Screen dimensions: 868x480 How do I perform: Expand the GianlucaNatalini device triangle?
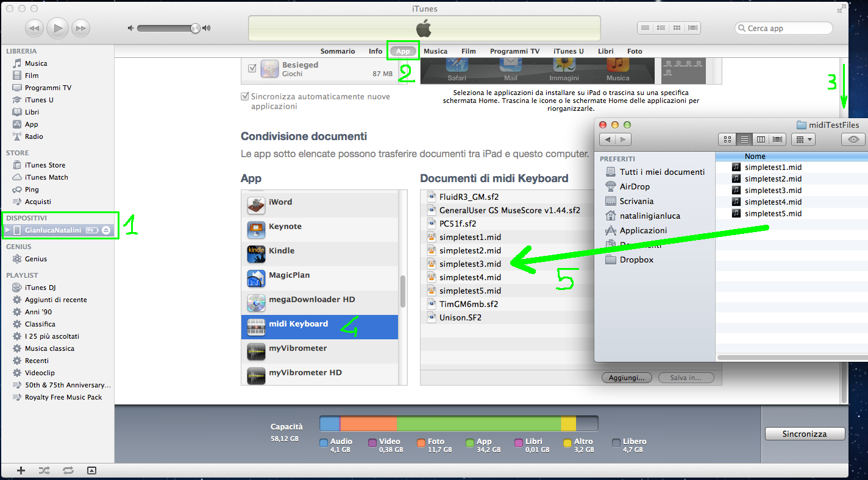coord(7,230)
